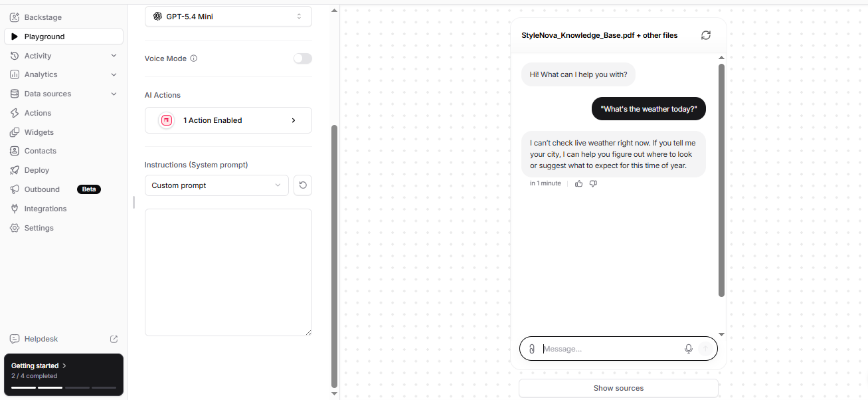Click the chat scroll down arrow
The height and width of the screenshot is (400, 868).
coord(722,334)
